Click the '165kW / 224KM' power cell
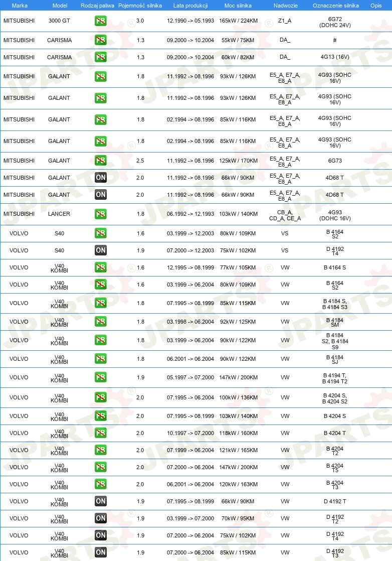392x561 pixels. pyautogui.click(x=238, y=21)
